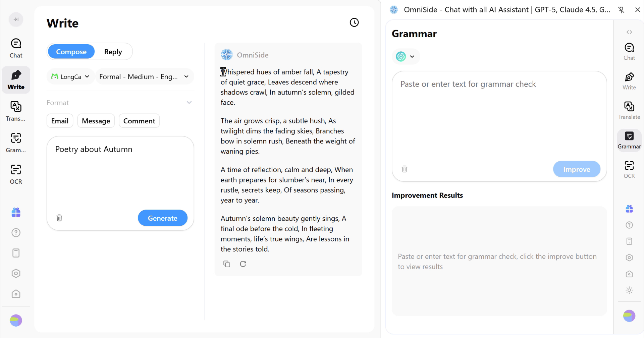This screenshot has height=338, width=644.
Task: Regenerate the poem with refresh icon
Action: (x=243, y=264)
